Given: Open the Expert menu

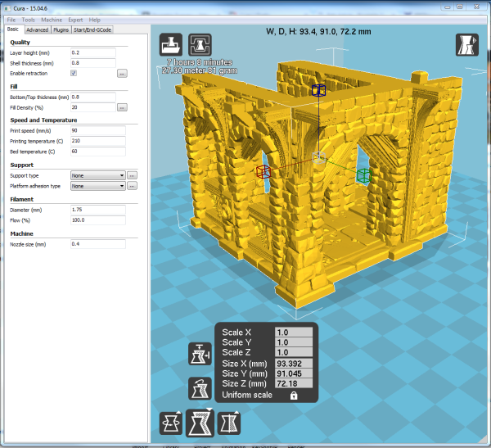Looking at the screenshot, I should [x=75, y=19].
